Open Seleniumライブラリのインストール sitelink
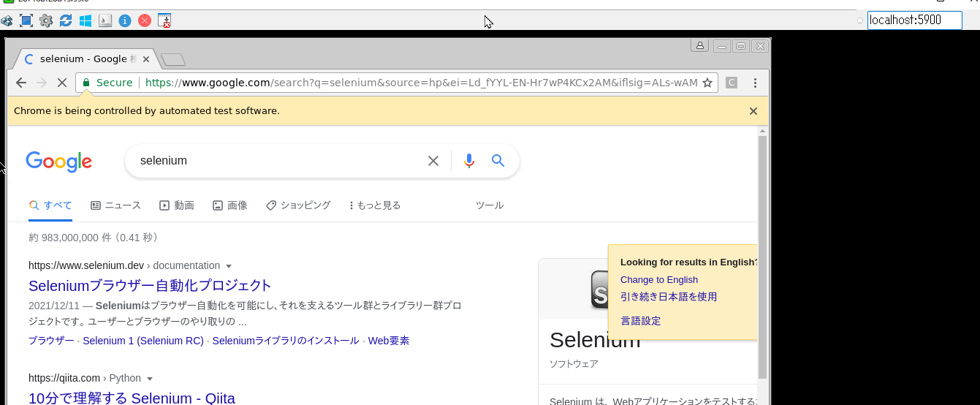This screenshot has width=980, height=405. (286, 341)
